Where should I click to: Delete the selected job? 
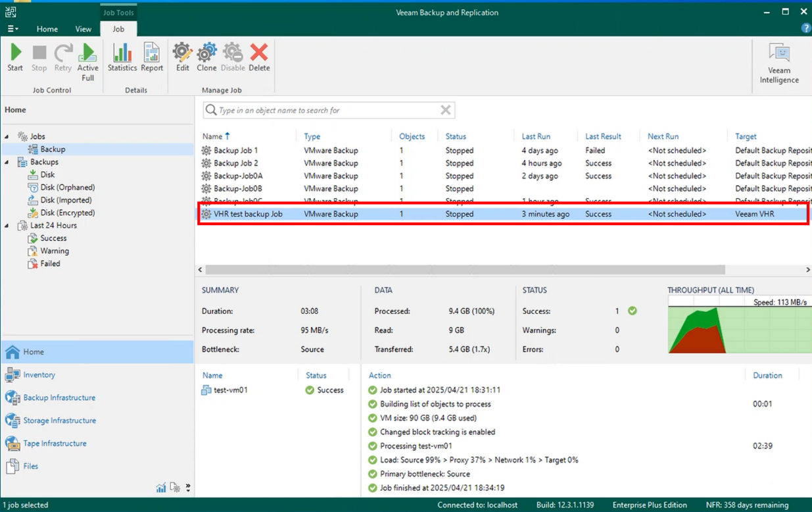pos(259,57)
